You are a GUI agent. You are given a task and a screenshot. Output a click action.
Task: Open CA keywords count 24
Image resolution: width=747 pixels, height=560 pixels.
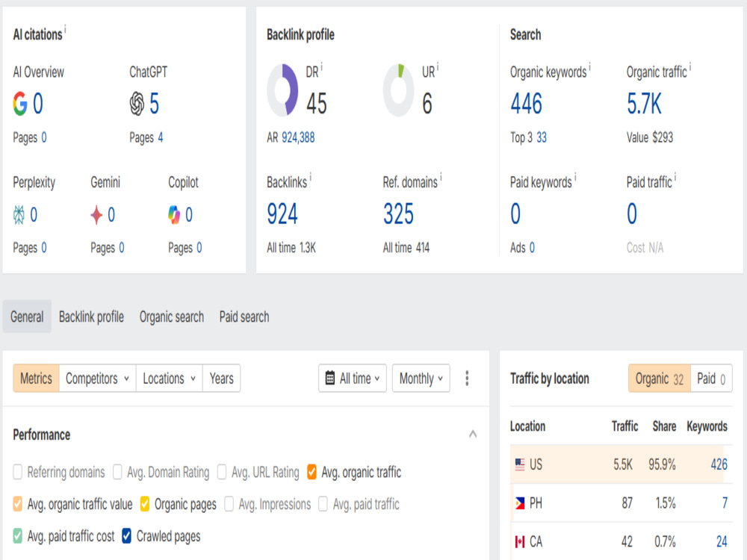(722, 541)
